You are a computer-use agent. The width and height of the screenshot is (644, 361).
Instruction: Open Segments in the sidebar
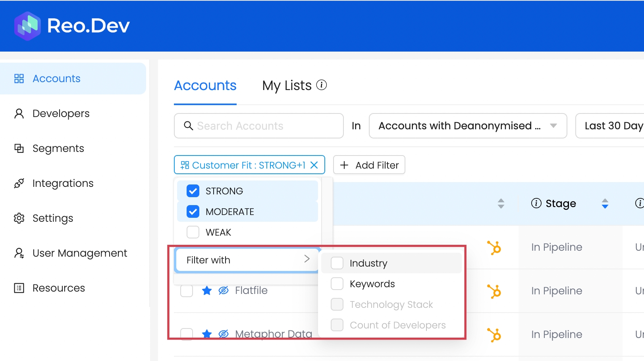point(58,148)
